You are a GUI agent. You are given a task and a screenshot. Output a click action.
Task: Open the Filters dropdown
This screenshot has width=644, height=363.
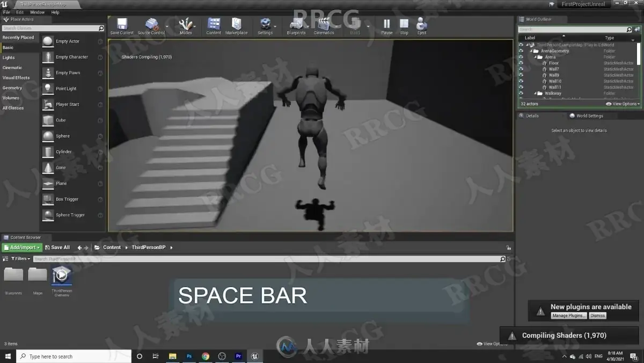20,258
